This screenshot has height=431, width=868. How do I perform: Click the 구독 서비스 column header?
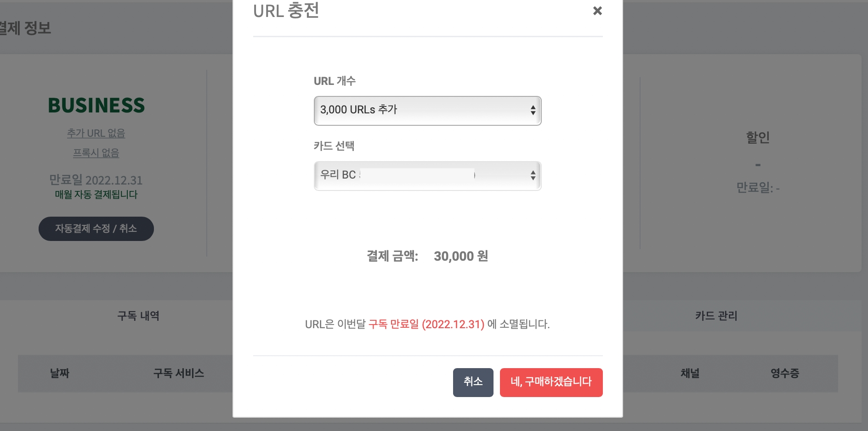[x=179, y=373]
